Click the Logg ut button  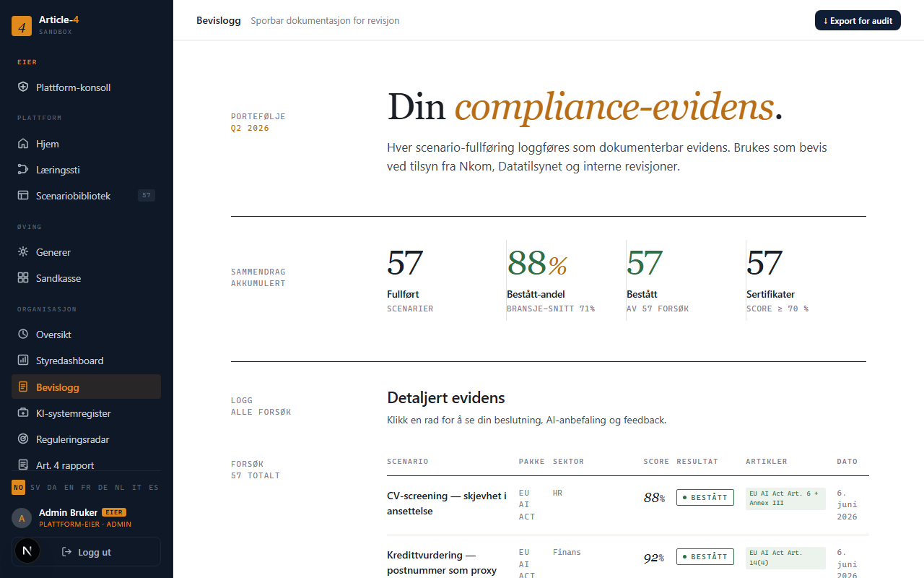[x=86, y=552]
